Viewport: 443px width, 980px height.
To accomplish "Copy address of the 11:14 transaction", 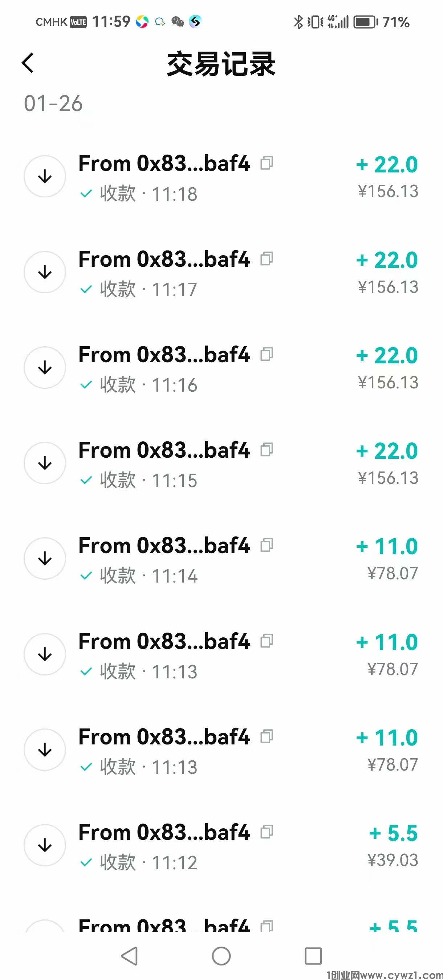I will (267, 546).
